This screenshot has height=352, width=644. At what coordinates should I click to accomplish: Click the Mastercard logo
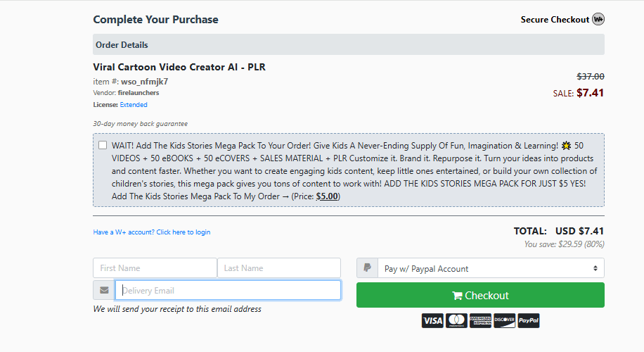(456, 321)
